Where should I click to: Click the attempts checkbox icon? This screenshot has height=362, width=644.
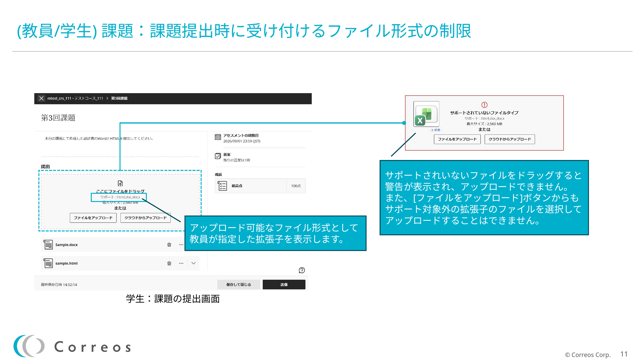pyautogui.click(x=218, y=156)
